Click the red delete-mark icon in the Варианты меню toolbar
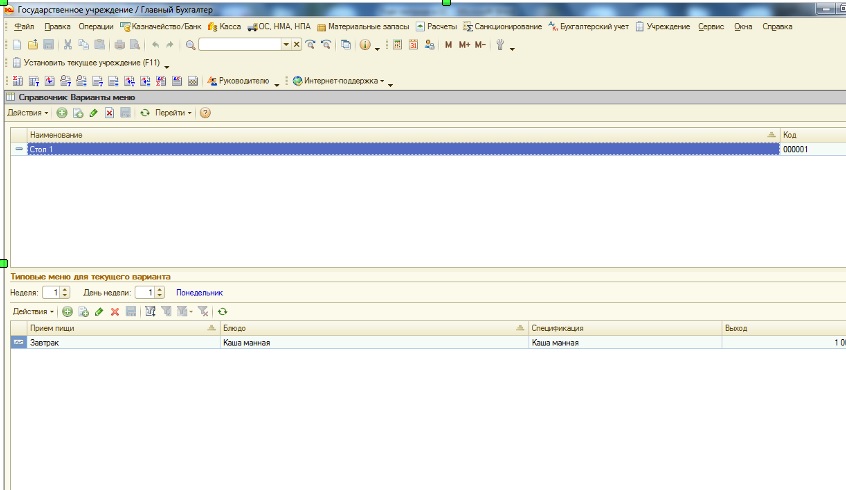Viewport: 846px width, 490px height. coord(109,113)
